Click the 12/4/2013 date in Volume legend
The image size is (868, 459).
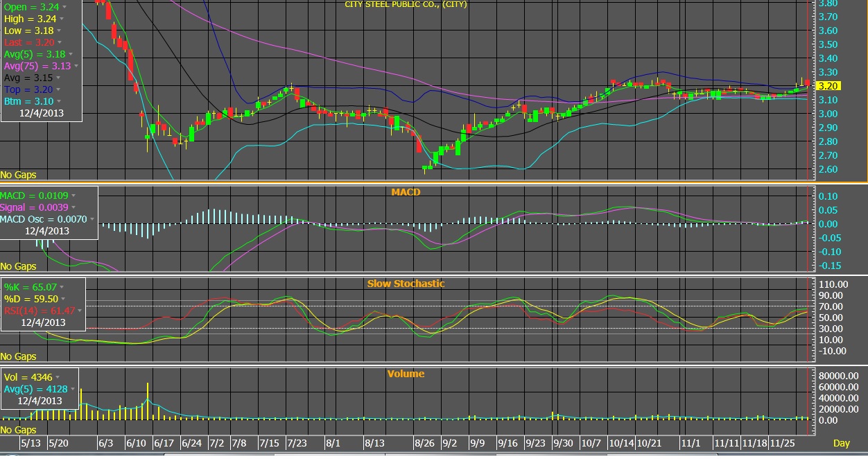click(x=40, y=401)
